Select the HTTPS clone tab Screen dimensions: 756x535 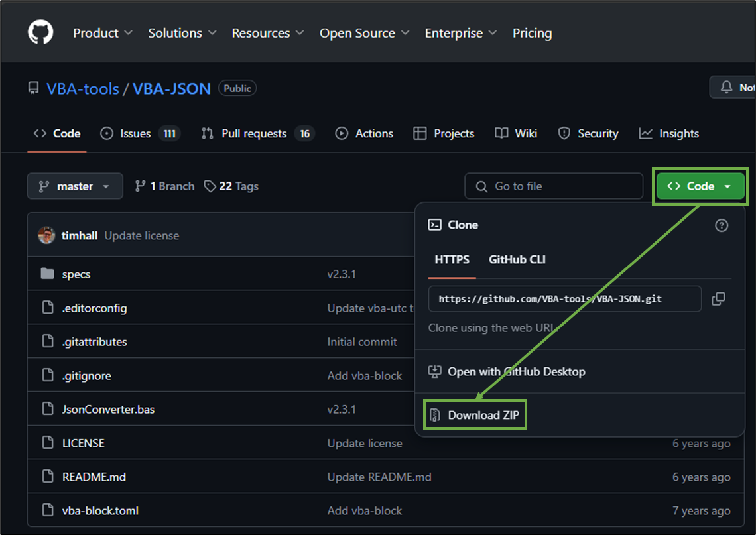pos(452,259)
